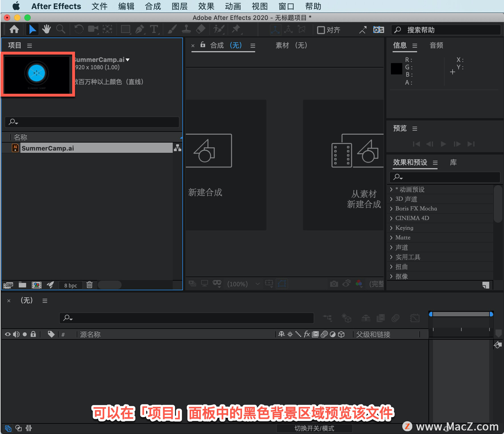Click new composition icon in Project footer

36,285
